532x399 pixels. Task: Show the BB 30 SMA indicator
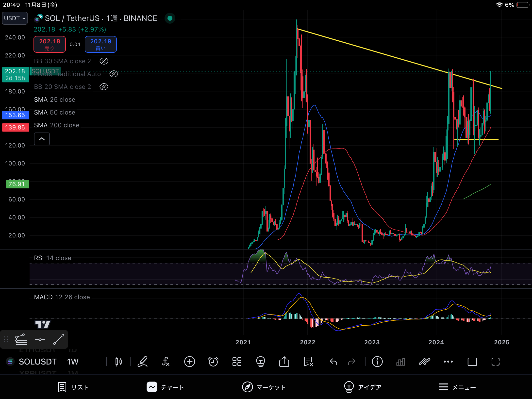coord(104,61)
